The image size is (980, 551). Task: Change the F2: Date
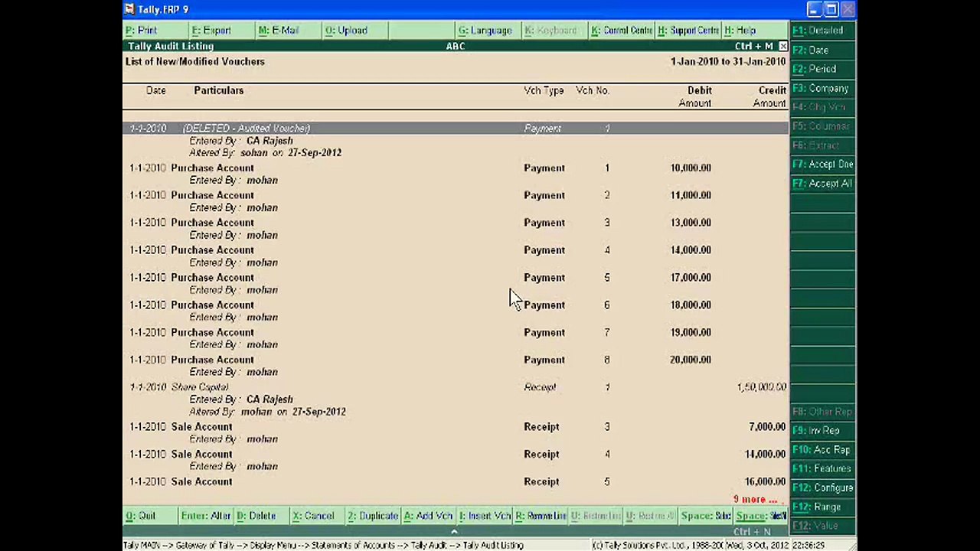click(x=823, y=51)
